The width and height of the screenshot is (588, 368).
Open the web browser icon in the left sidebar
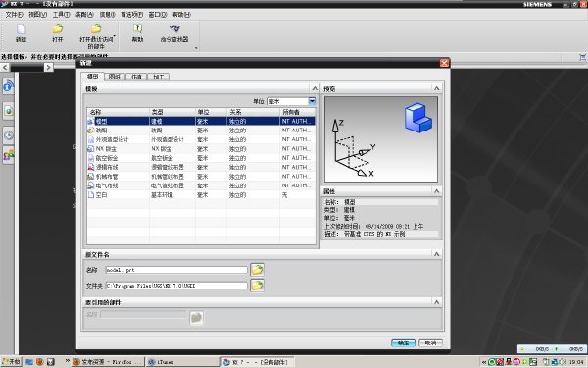coord(8,111)
